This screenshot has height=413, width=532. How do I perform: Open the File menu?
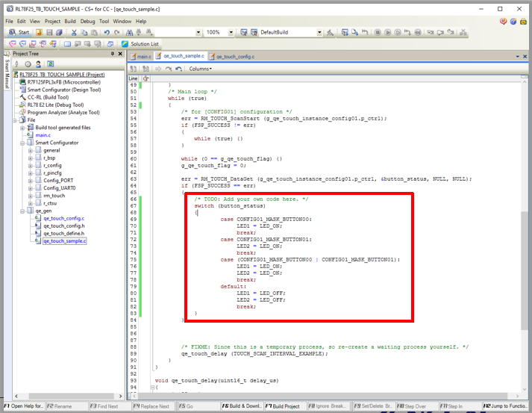point(9,21)
